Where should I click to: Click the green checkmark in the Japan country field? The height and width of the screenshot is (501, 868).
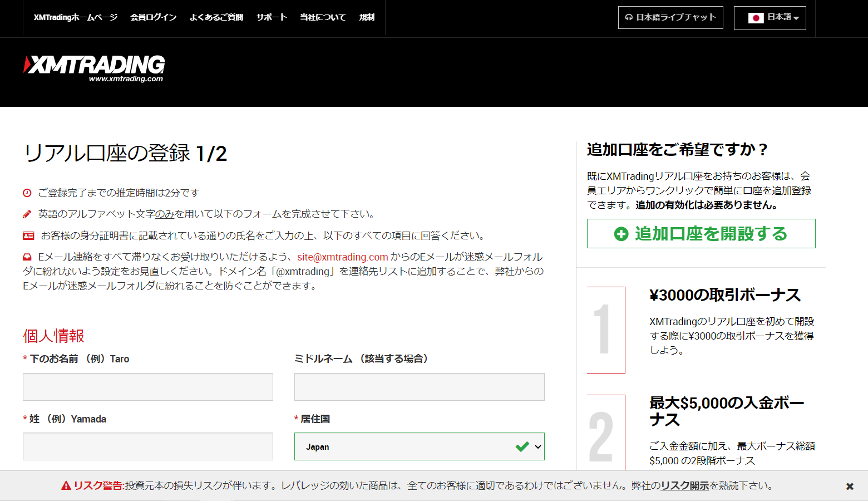coord(522,446)
